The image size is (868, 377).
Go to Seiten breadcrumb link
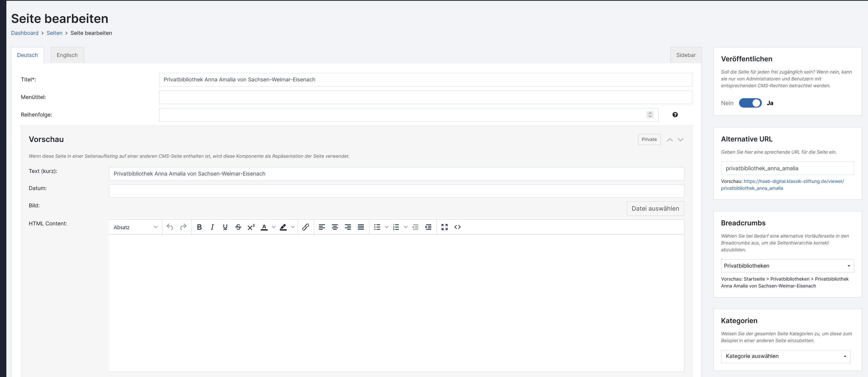54,33
